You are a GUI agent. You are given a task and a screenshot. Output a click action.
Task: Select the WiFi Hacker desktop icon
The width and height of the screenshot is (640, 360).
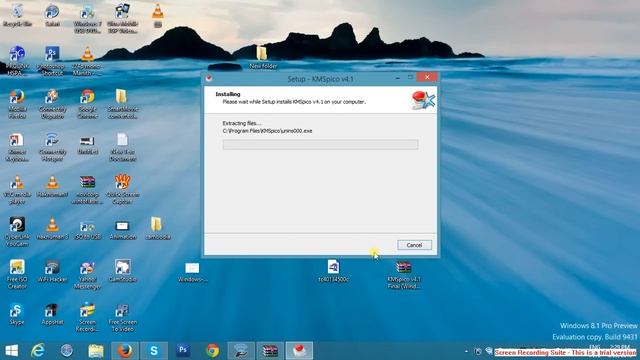pyautogui.click(x=52, y=272)
